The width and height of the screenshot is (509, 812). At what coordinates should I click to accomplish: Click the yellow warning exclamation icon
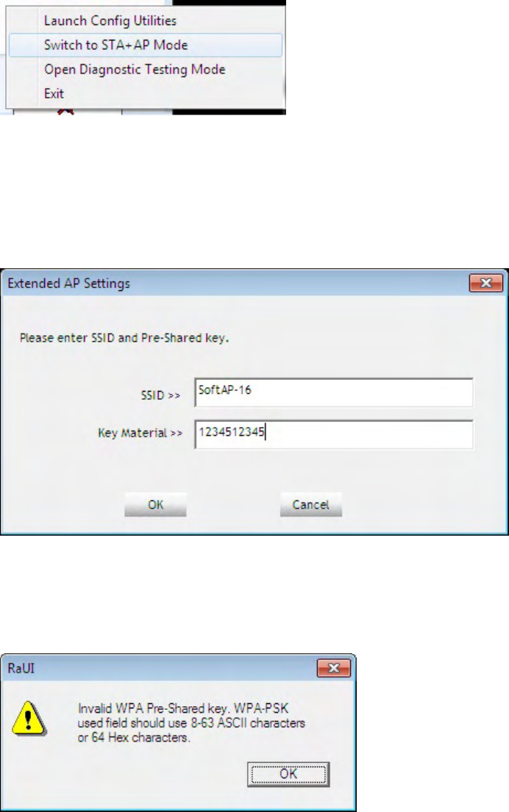coord(29,719)
